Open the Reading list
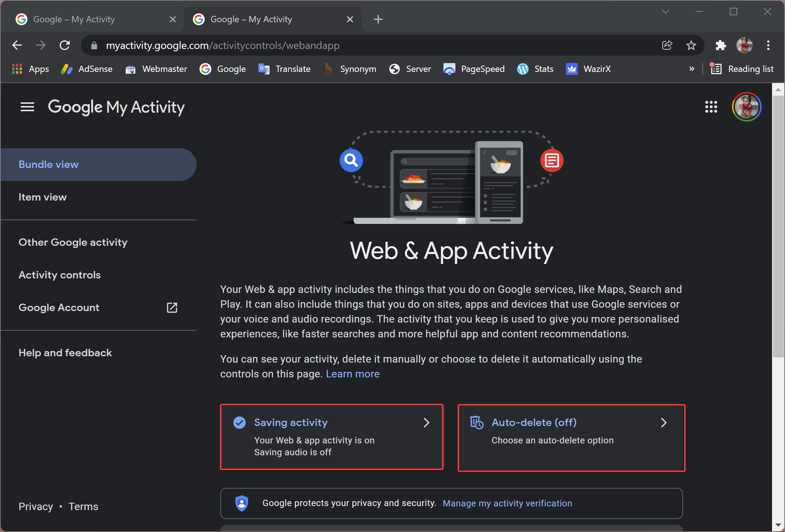The width and height of the screenshot is (785, 532). (x=742, y=69)
